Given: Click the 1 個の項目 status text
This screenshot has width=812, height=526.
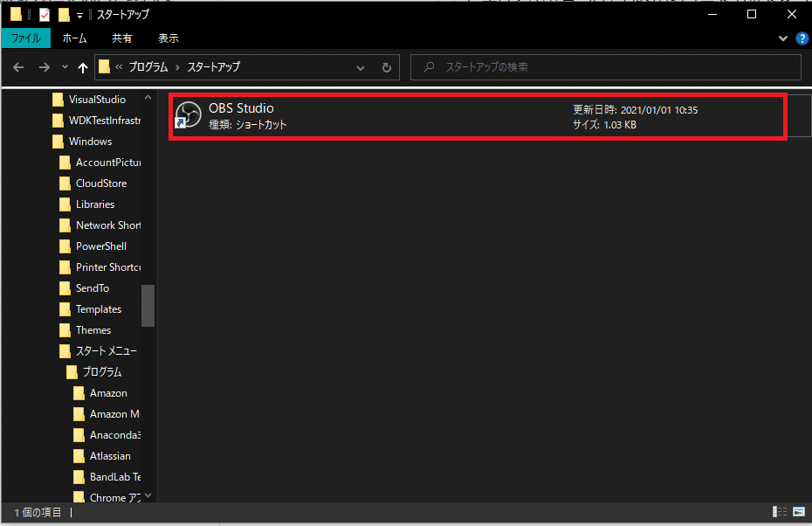Looking at the screenshot, I should [38, 513].
